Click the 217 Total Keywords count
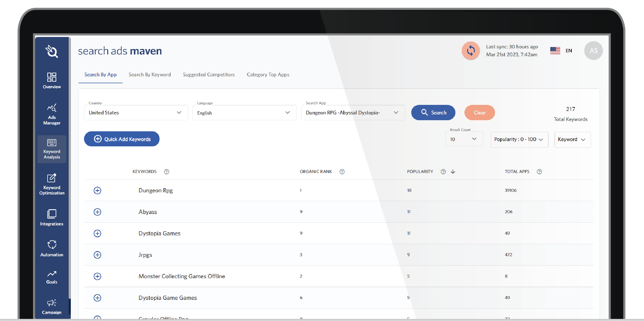 pos(571,109)
